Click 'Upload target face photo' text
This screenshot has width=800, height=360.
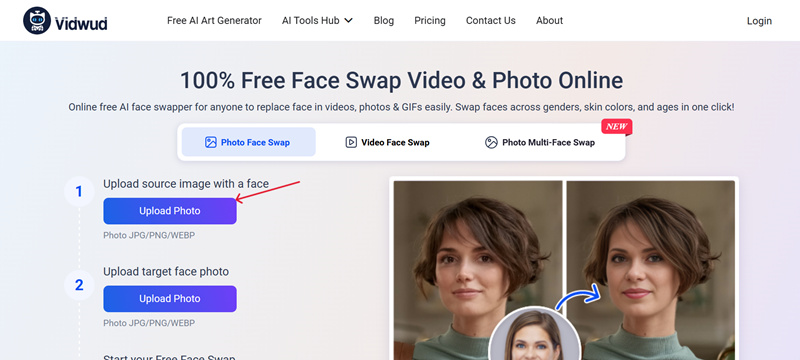pyautogui.click(x=166, y=271)
